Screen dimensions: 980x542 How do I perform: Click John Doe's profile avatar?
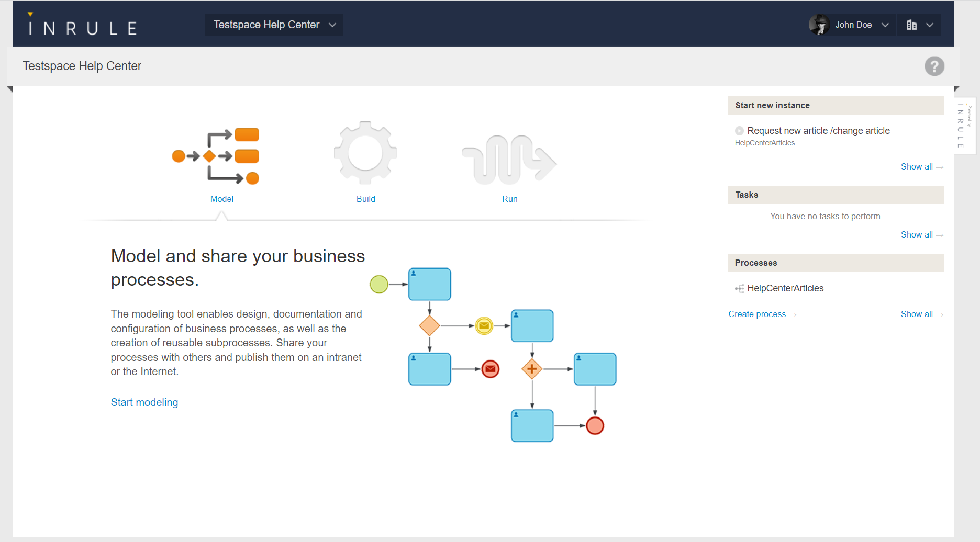[x=819, y=25]
